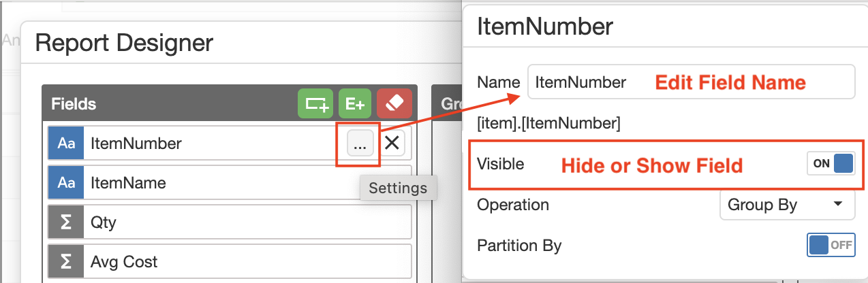Click the sigma icon beside Qty
Image resolution: width=868 pixels, height=283 pixels.
tap(66, 222)
